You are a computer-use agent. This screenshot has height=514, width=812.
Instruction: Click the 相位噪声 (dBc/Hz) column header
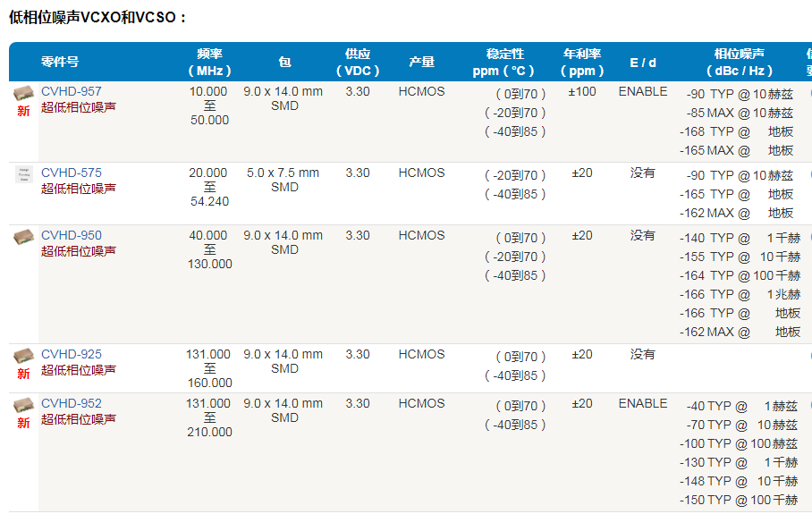(739, 62)
